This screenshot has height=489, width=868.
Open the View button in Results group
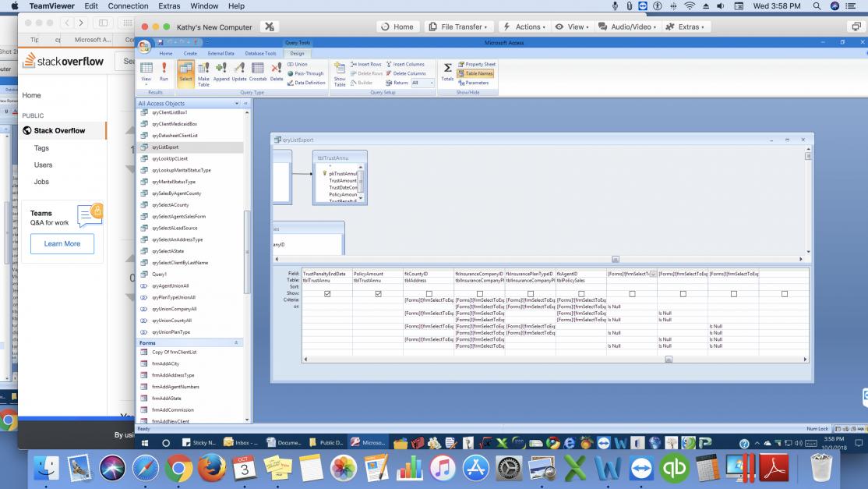coord(146,72)
